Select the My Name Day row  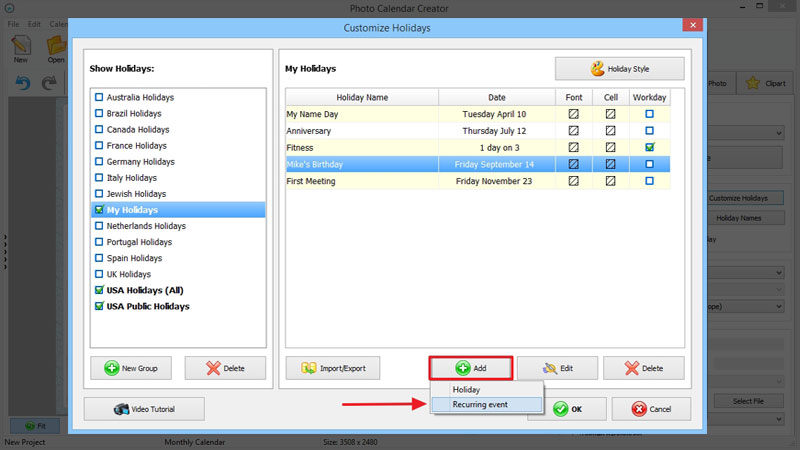tap(478, 114)
